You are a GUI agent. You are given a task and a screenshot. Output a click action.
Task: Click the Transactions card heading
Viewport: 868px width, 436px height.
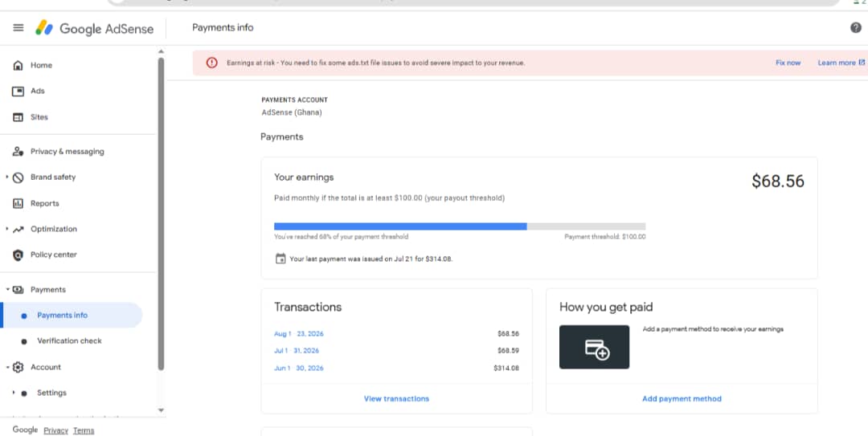(308, 307)
